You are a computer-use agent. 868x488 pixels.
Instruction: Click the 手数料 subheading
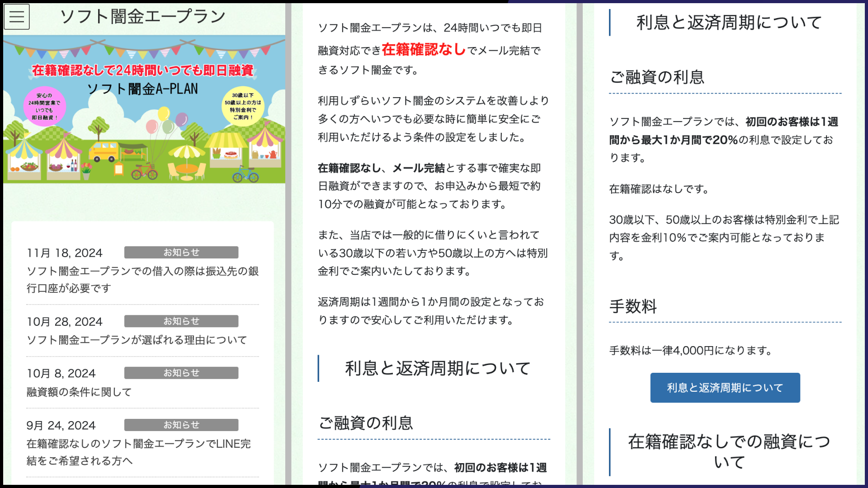[x=633, y=306]
